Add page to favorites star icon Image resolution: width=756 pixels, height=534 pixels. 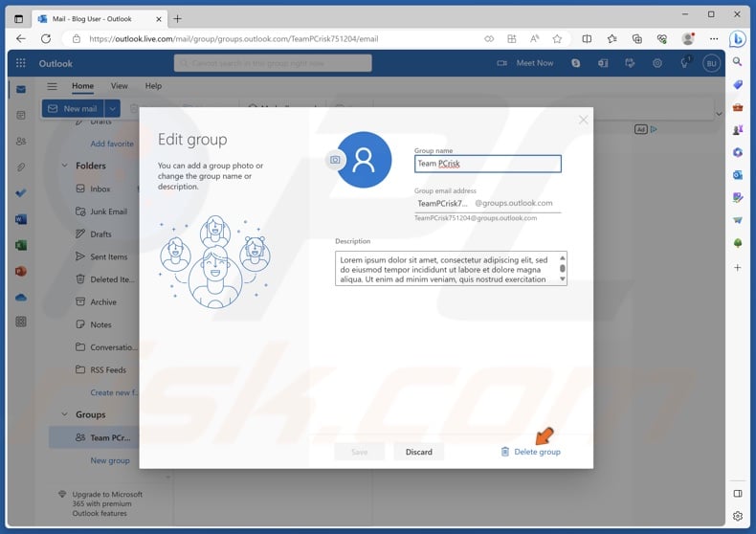pyautogui.click(x=557, y=39)
